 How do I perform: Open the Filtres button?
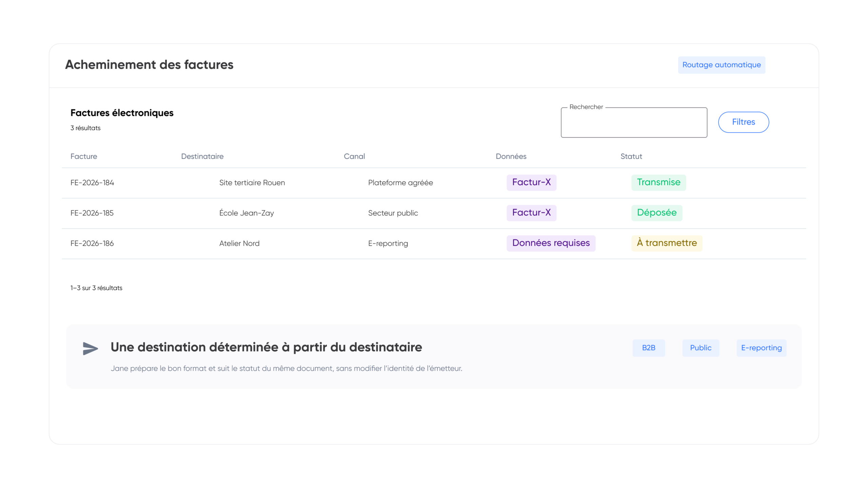point(743,122)
